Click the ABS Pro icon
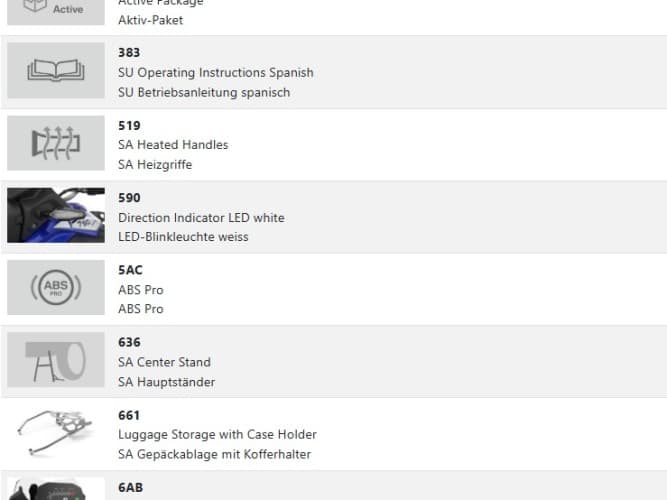This screenshot has width=667, height=500. click(x=56, y=288)
